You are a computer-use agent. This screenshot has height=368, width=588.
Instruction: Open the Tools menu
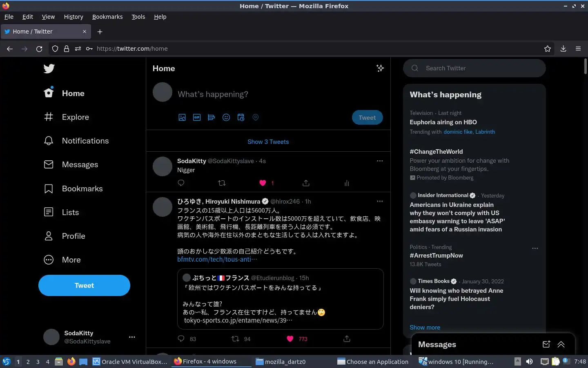(x=138, y=17)
